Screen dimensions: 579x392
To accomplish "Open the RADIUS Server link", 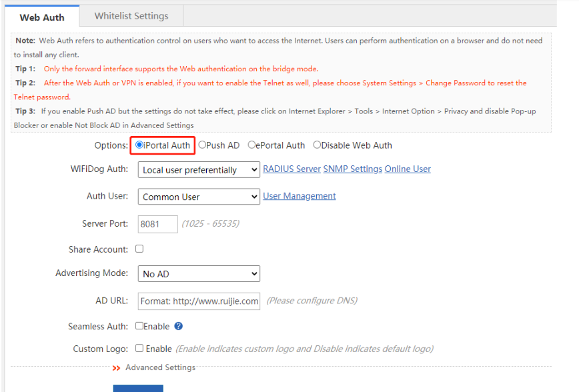I will pos(292,169).
